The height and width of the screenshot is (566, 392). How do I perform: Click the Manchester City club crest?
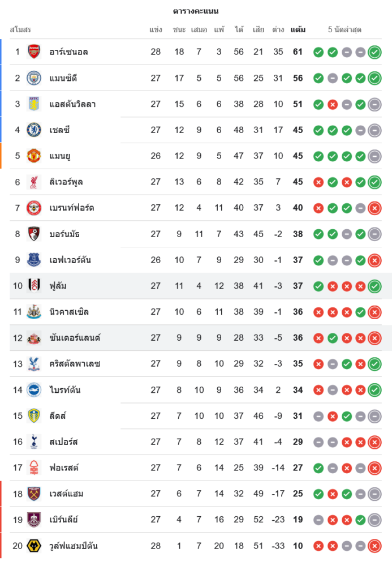[x=34, y=78]
